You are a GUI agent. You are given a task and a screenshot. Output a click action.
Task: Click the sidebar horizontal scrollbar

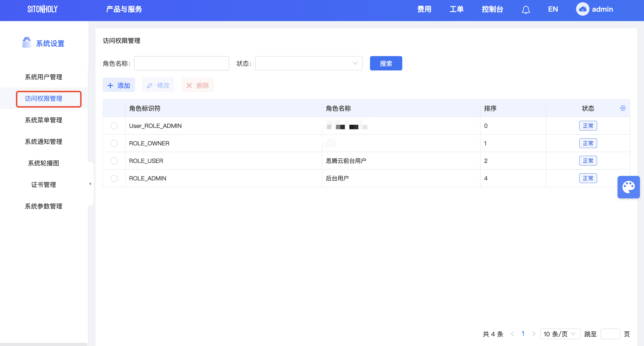(x=44, y=344)
